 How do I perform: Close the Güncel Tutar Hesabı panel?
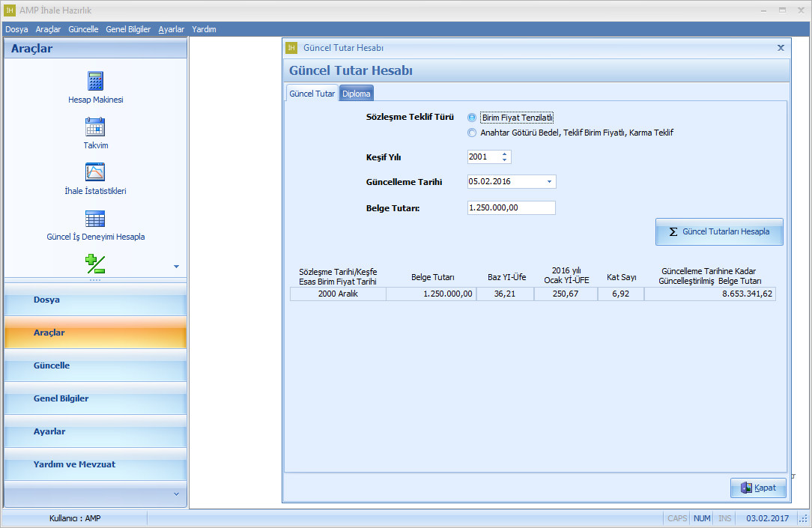[x=781, y=48]
